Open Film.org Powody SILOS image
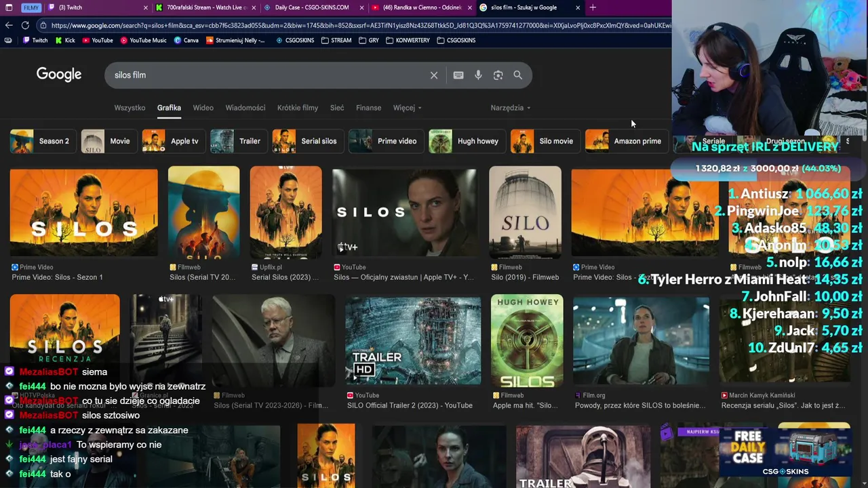The height and width of the screenshot is (488, 868). pos(641,341)
